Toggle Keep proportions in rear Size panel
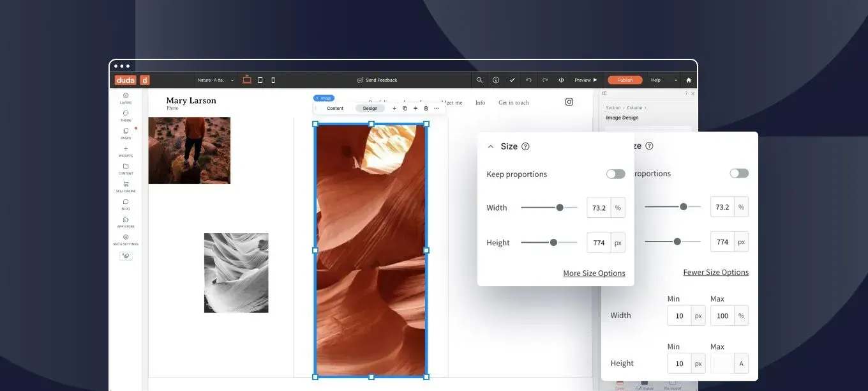The height and width of the screenshot is (391, 868). [x=739, y=173]
